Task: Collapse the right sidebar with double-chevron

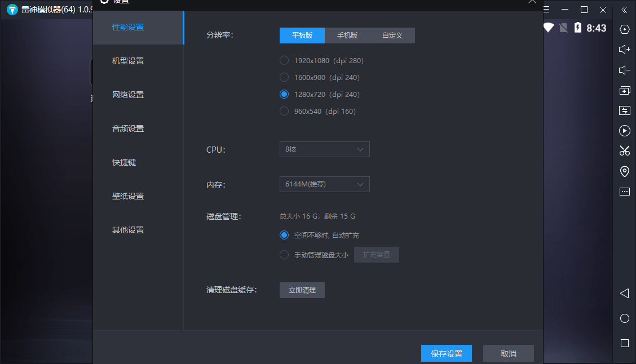Action: pos(624,10)
